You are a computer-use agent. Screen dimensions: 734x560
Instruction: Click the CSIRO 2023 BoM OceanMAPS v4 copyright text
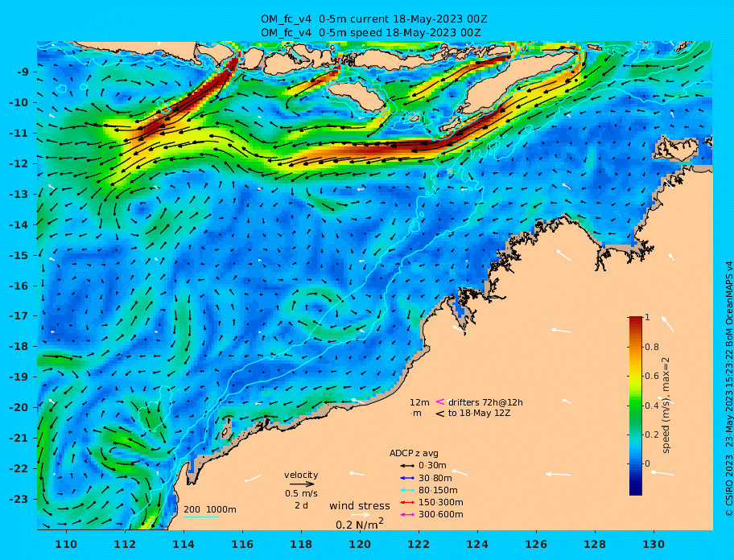pyautogui.click(x=729, y=389)
